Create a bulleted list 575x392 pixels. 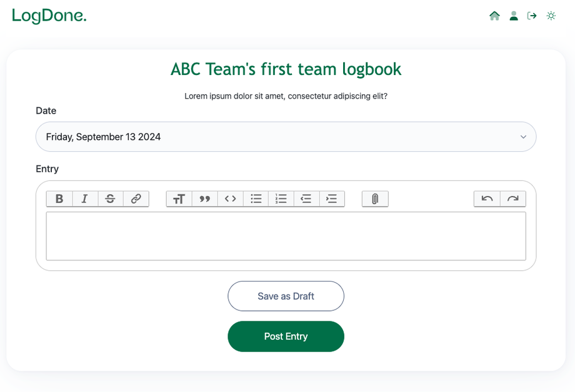click(256, 199)
